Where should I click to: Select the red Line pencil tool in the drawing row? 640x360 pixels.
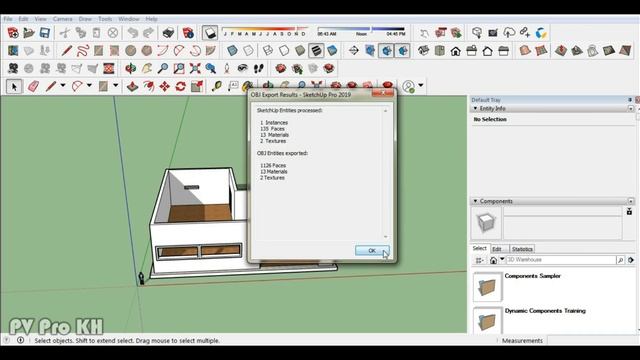coord(67,51)
